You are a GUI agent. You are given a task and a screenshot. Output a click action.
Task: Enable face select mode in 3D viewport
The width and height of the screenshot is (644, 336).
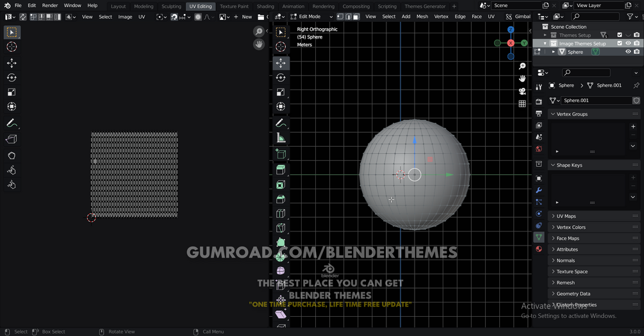pyautogui.click(x=356, y=17)
